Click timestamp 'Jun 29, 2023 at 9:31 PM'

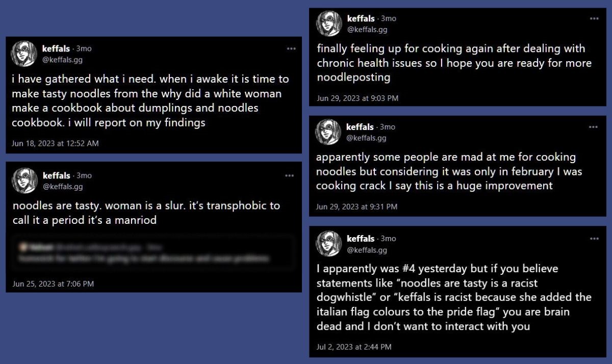pos(356,206)
